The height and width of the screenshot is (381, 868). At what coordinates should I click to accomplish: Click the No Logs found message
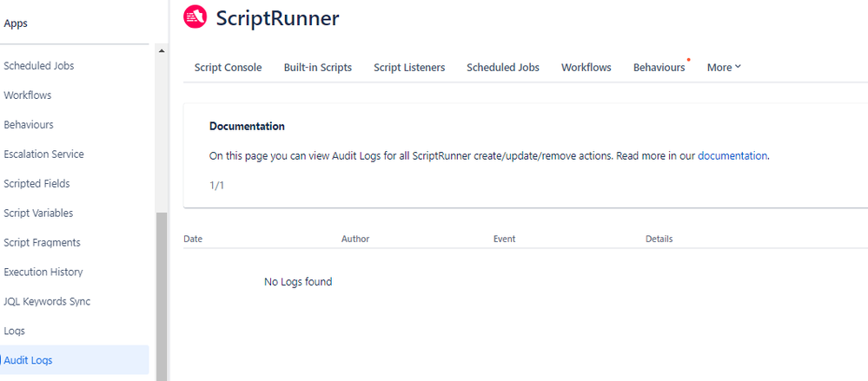[x=298, y=282]
